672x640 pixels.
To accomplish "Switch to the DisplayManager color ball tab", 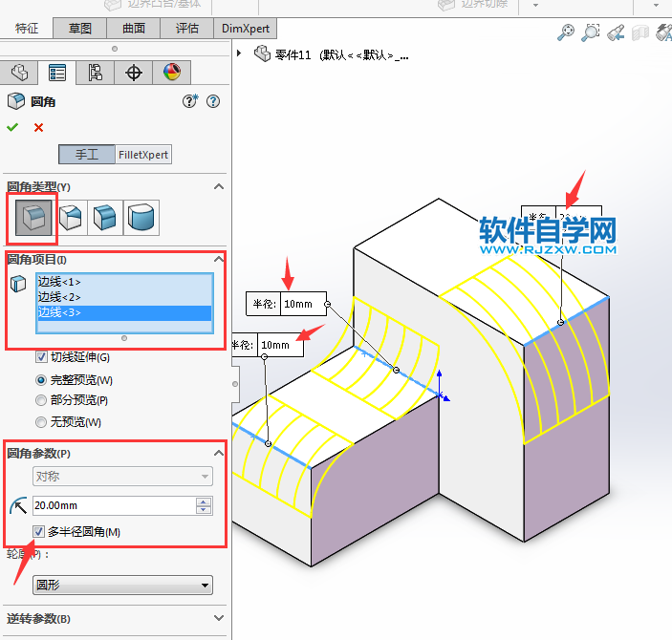I will pyautogui.click(x=171, y=73).
